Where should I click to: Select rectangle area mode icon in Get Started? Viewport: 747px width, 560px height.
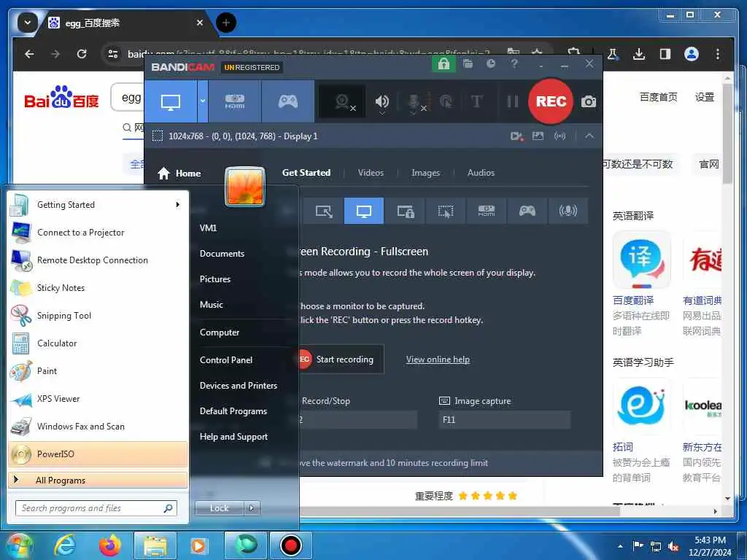[324, 211]
